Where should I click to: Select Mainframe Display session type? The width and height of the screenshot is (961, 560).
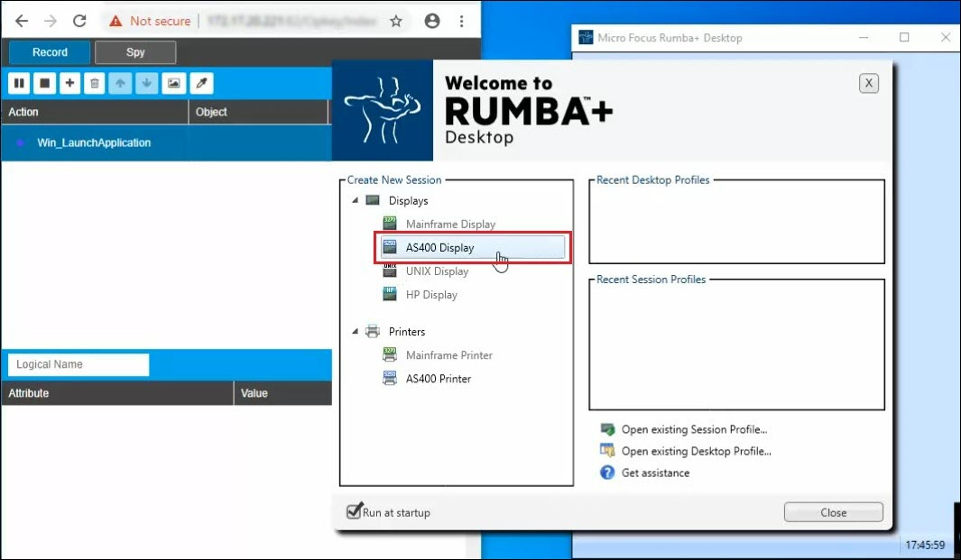tap(450, 225)
